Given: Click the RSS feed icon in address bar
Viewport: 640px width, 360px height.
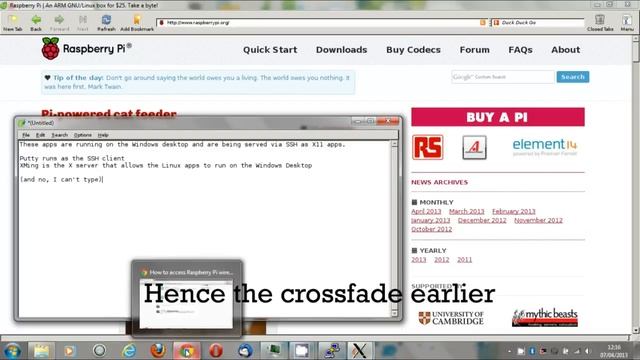Looking at the screenshot, I should pos(483,22).
